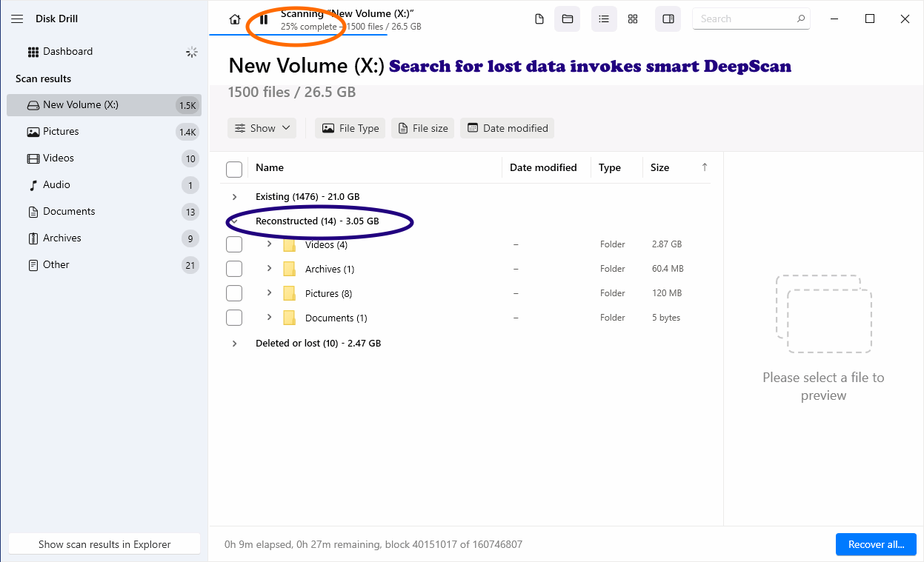Viewport: 924px width, 562px height.
Task: Click the drive icon beside New Volume
Action: [33, 105]
